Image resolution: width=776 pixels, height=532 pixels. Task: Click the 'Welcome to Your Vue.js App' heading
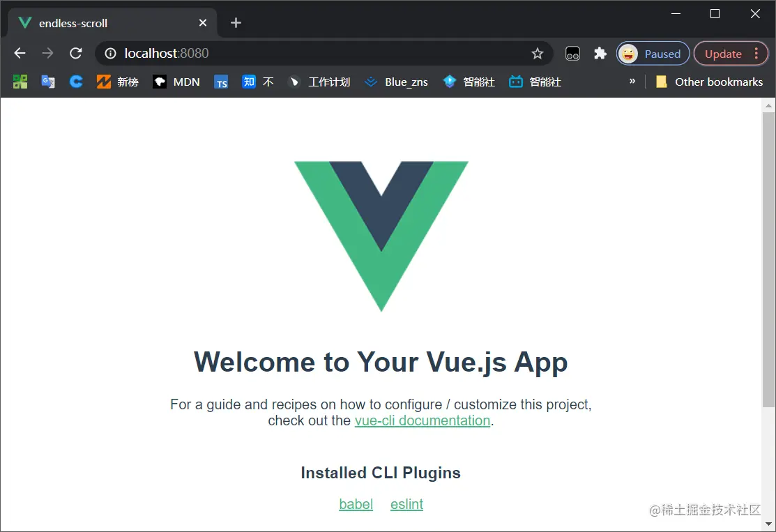(x=381, y=362)
